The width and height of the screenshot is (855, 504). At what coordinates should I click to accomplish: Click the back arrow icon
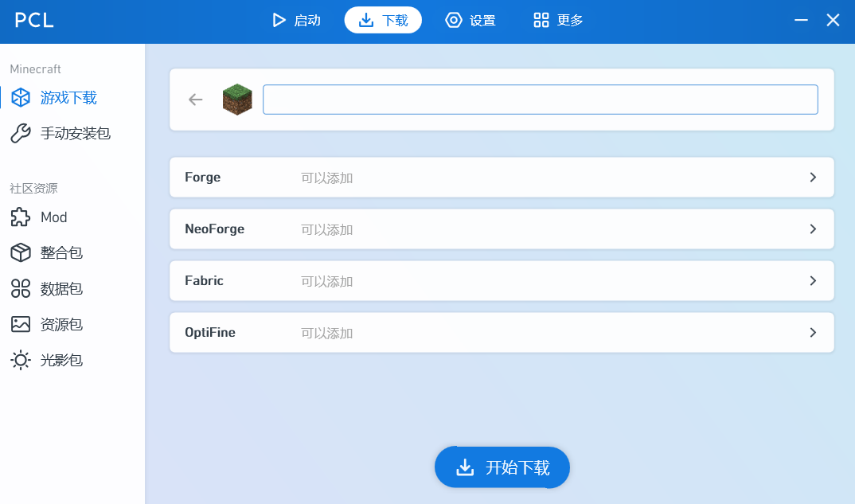tap(195, 100)
